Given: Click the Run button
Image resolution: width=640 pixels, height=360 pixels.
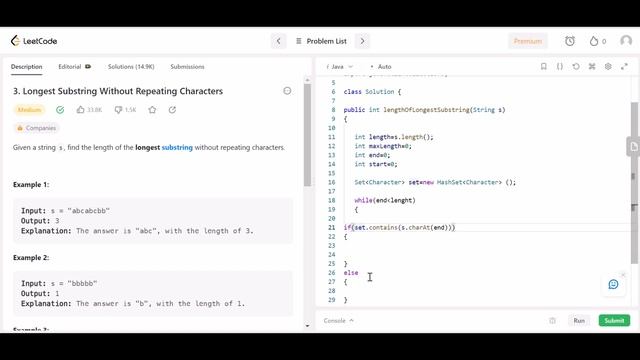Looking at the screenshot, I should click(579, 320).
